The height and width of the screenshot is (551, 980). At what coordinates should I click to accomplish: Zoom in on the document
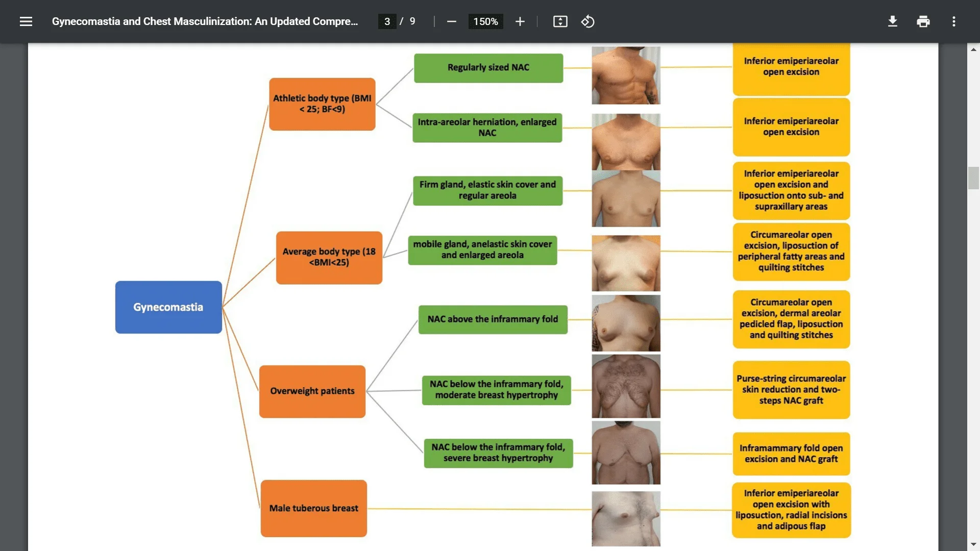click(520, 21)
